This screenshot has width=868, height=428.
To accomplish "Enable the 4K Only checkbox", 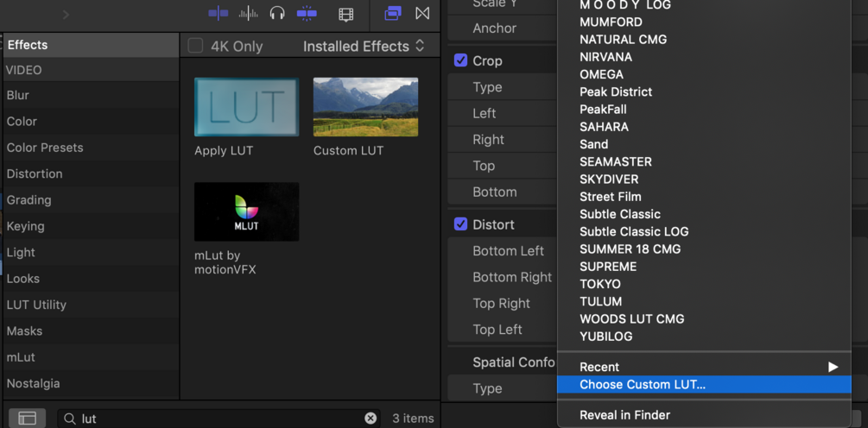I will (195, 46).
